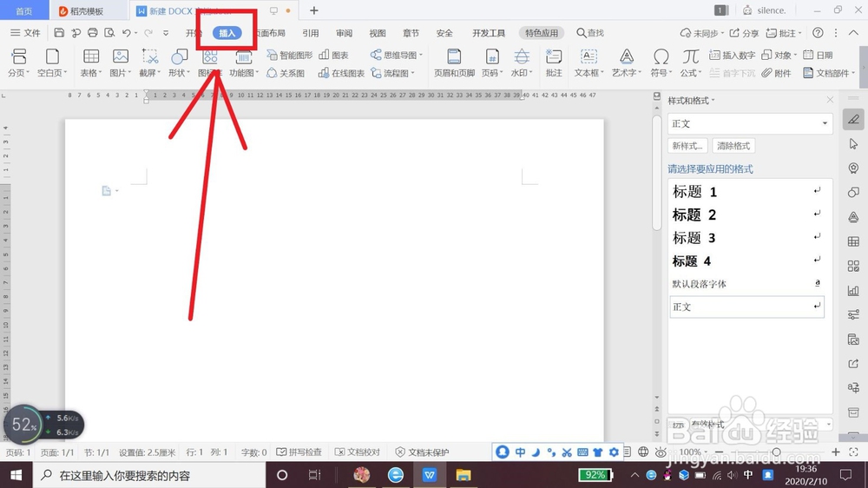Toggle 文档未保护 document protection status
The image size is (868, 488).
[423, 452]
